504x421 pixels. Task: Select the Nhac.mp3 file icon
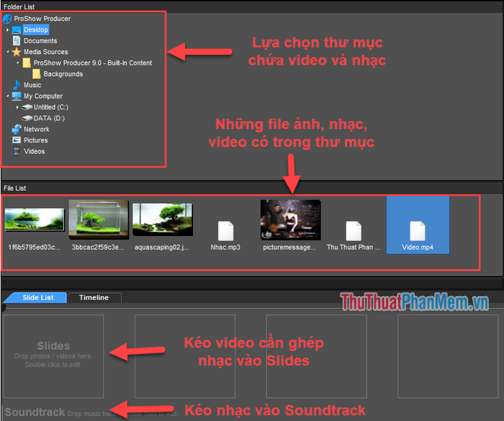[225, 231]
